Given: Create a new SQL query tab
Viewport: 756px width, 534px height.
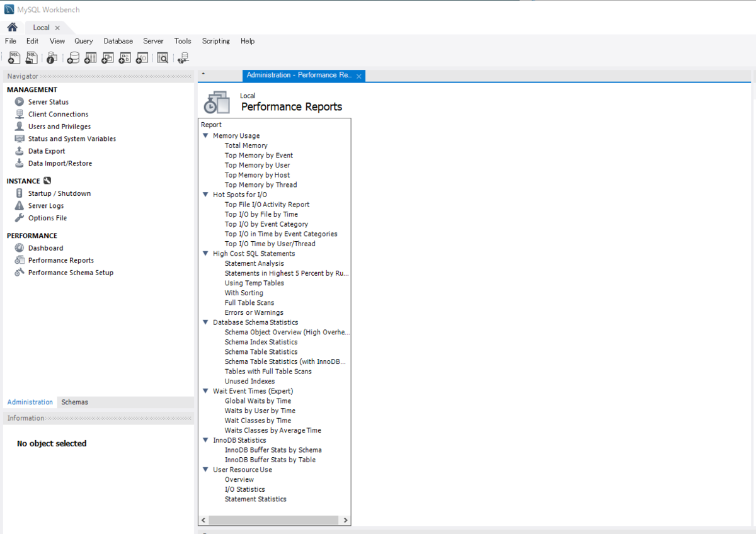Looking at the screenshot, I should 14,57.
